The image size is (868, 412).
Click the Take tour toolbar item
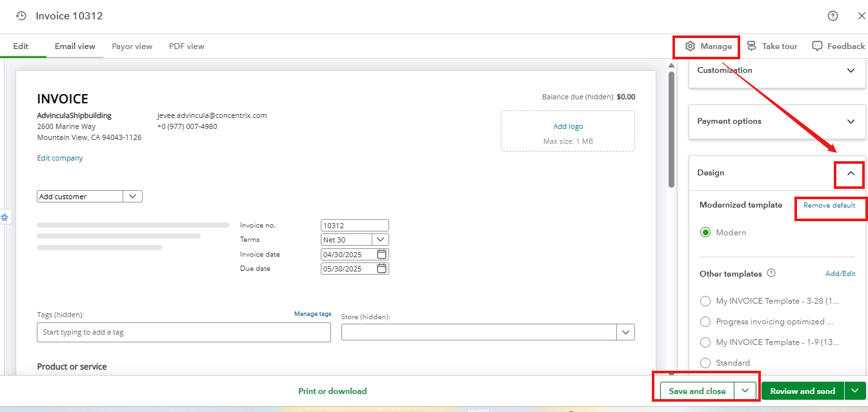pos(772,46)
